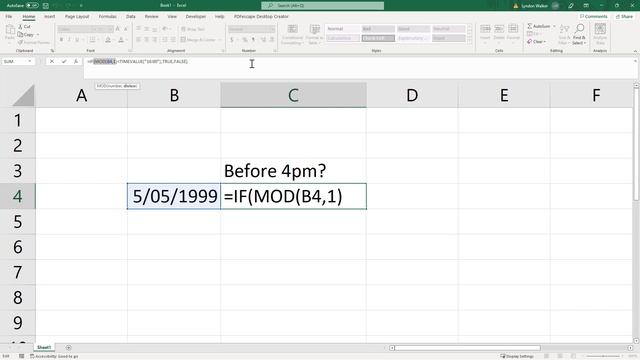Open the File tab
Screen dimensions: 640x360
(9, 17)
